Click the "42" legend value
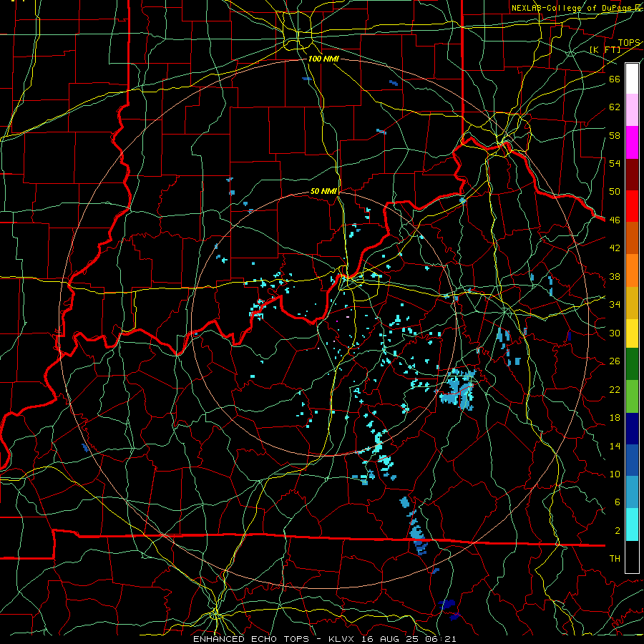The height and width of the screenshot is (644, 644). click(x=615, y=248)
